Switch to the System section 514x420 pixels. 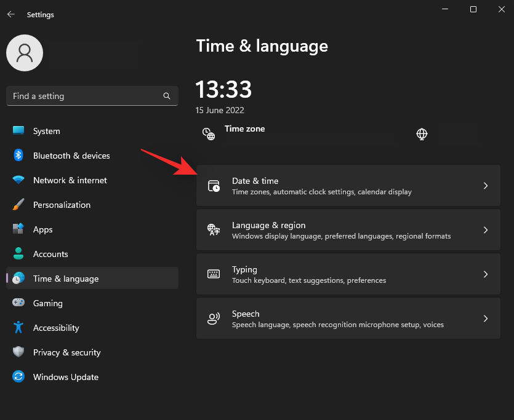point(46,131)
